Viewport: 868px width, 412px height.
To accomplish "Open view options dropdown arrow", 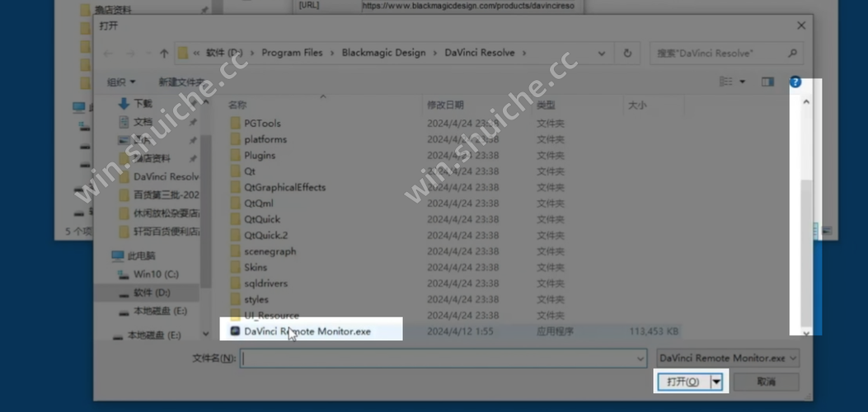I will point(743,82).
